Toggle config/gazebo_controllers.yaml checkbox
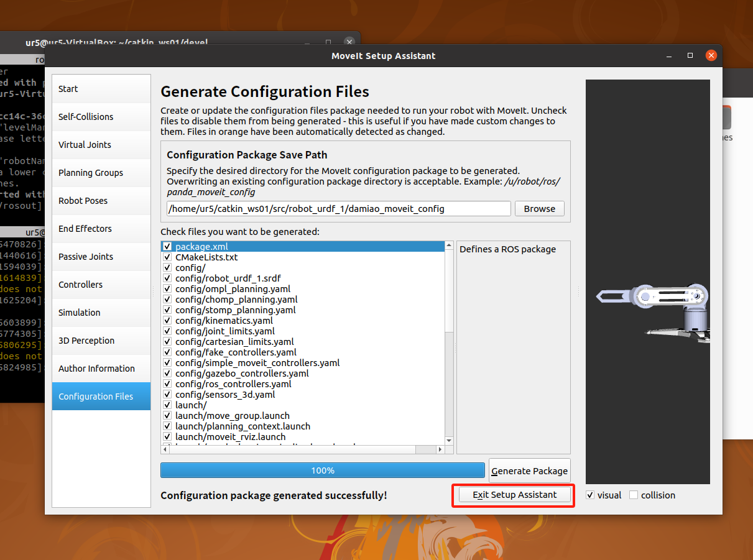Viewport: 753px width, 560px height. click(x=167, y=374)
